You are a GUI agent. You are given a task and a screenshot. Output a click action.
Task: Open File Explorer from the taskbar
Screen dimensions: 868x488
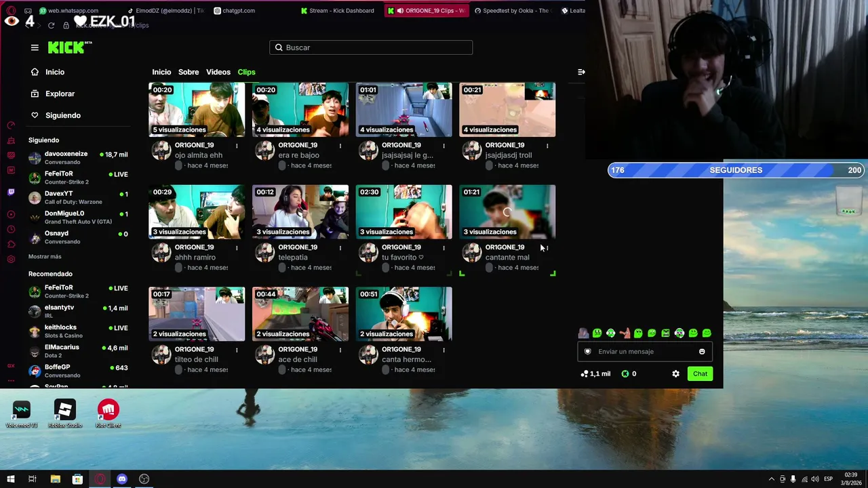click(x=56, y=479)
